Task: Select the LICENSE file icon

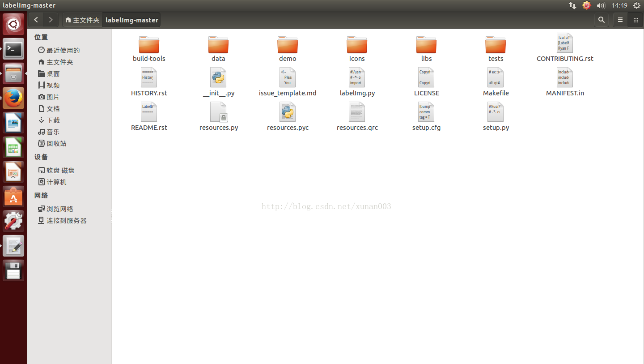Action: coord(426,78)
